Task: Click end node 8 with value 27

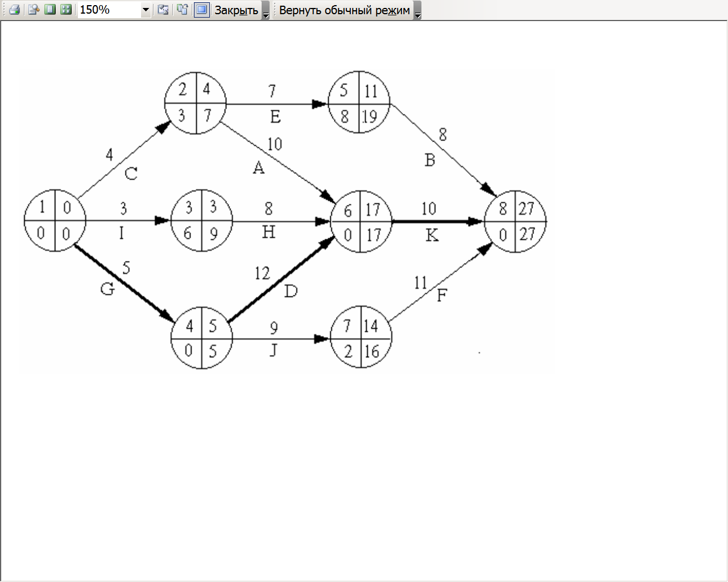Action: (x=515, y=222)
